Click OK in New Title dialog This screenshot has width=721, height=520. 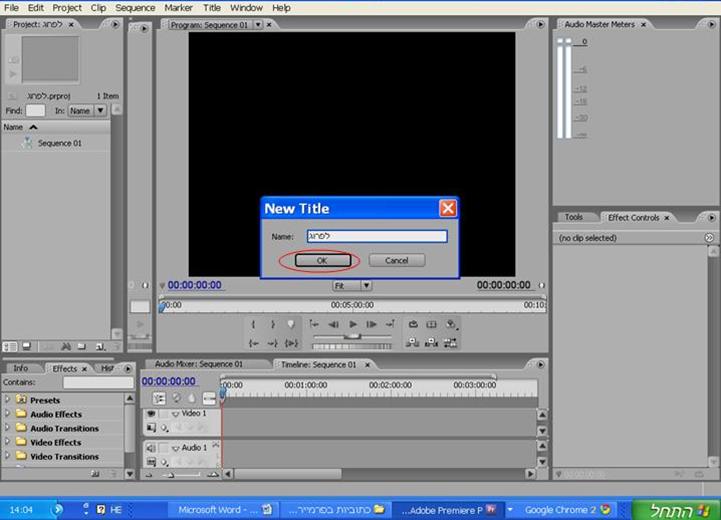coord(322,260)
